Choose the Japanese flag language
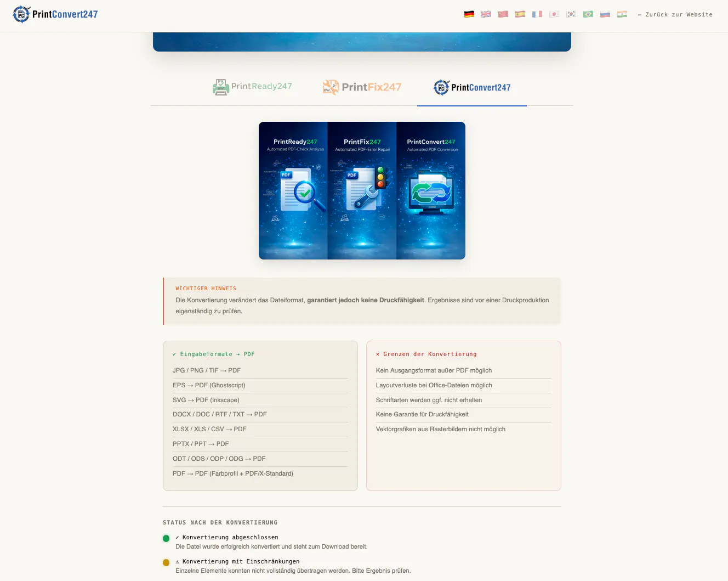728x581 pixels. click(554, 14)
